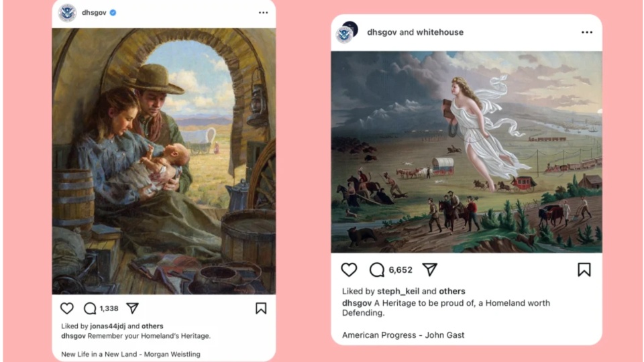
Task: View jonas44jdj's profile from the likes line
Action: 107,326
